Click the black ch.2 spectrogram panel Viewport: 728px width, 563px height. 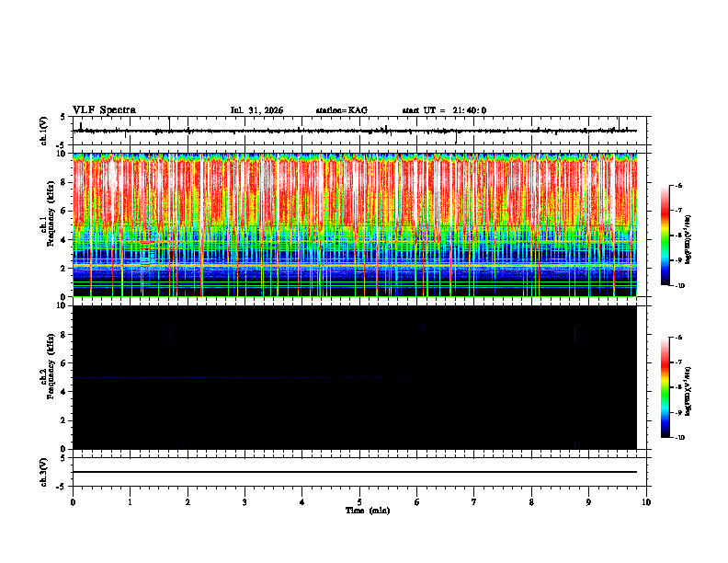[355, 377]
